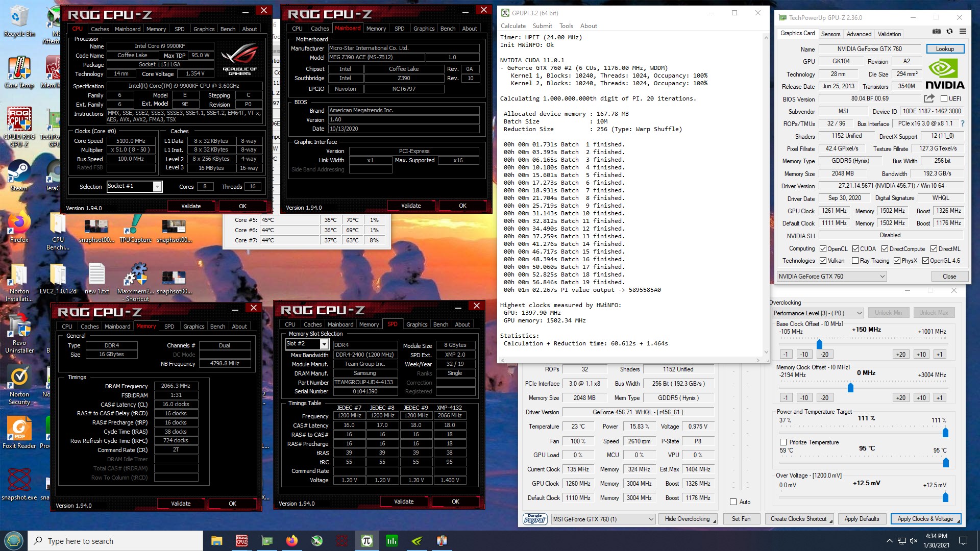Adjust the Over Voltage slider handle
This screenshot has width=980, height=551.
pos(945,497)
